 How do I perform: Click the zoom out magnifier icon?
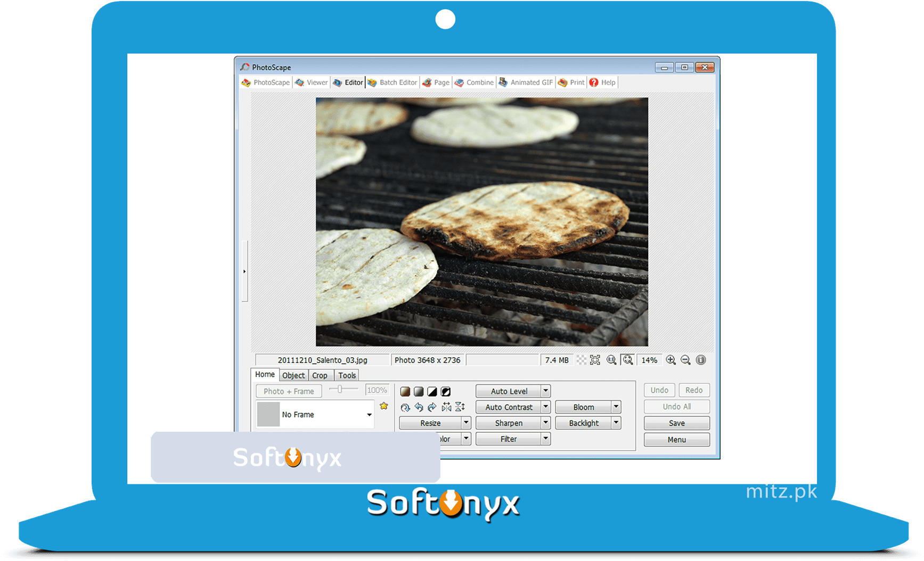tap(686, 360)
